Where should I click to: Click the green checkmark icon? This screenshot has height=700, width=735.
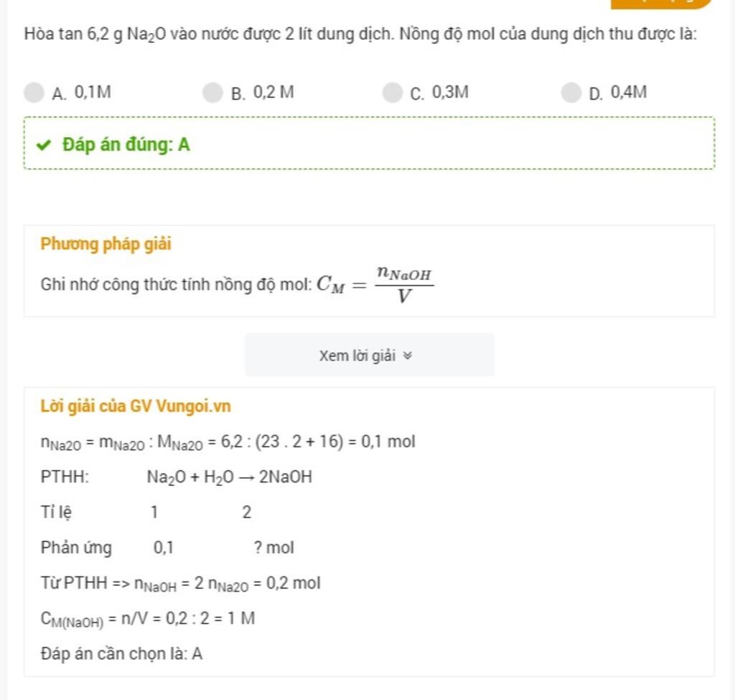click(x=44, y=145)
